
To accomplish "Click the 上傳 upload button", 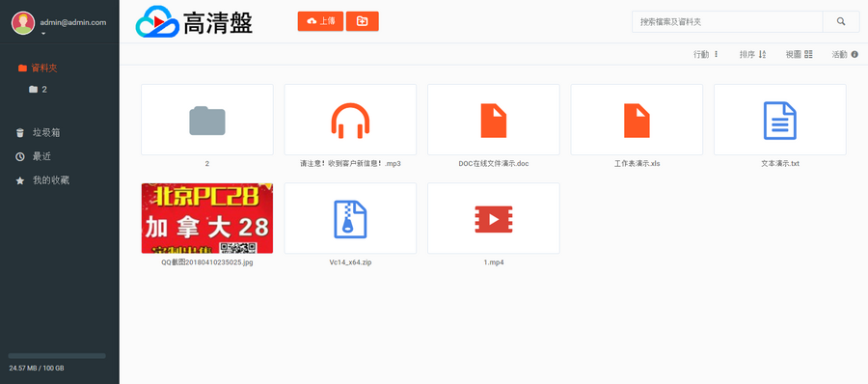I will pos(320,21).
